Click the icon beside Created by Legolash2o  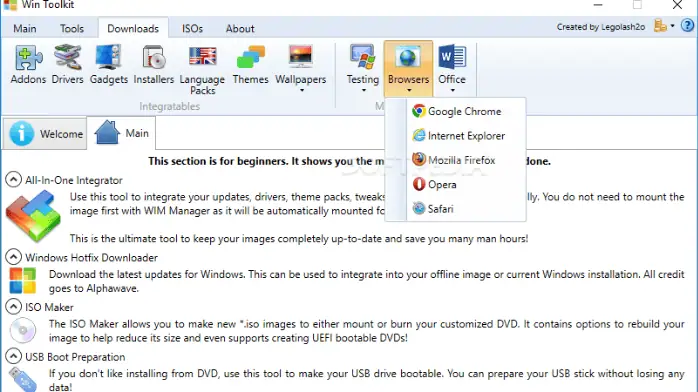tap(660, 26)
